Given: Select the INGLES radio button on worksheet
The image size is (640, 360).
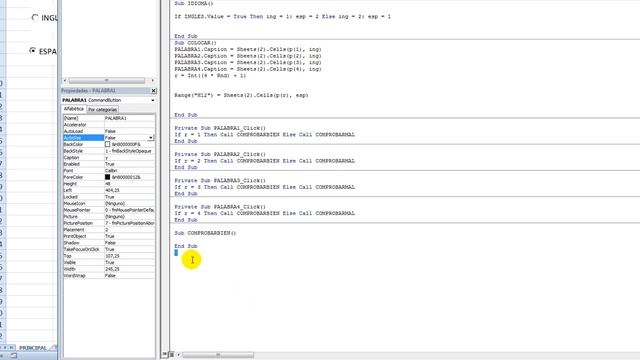Looking at the screenshot, I should tap(35, 18).
